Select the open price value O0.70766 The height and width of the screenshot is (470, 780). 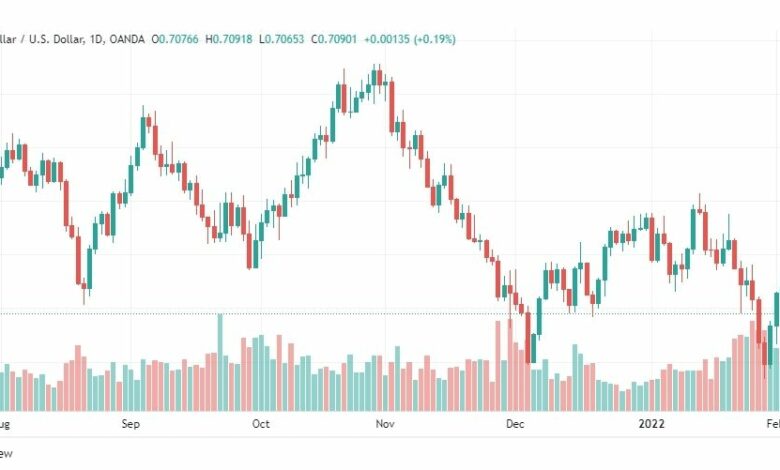175,39
